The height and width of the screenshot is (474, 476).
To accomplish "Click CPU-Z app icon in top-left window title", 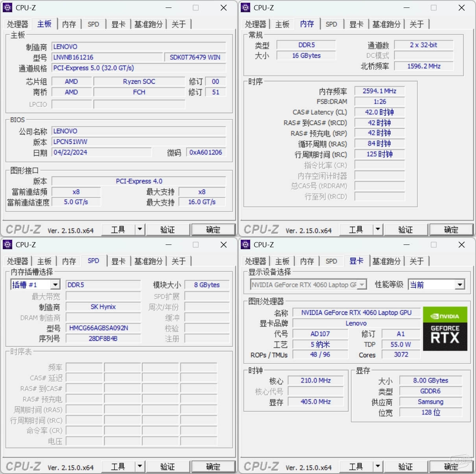I will click(7, 7).
